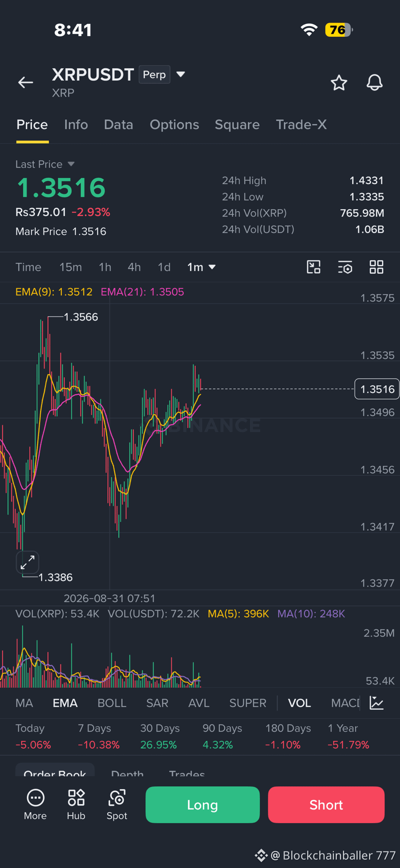Tap the 24h Vol(USDT) value 1.06B
This screenshot has width=400, height=868.
click(370, 229)
